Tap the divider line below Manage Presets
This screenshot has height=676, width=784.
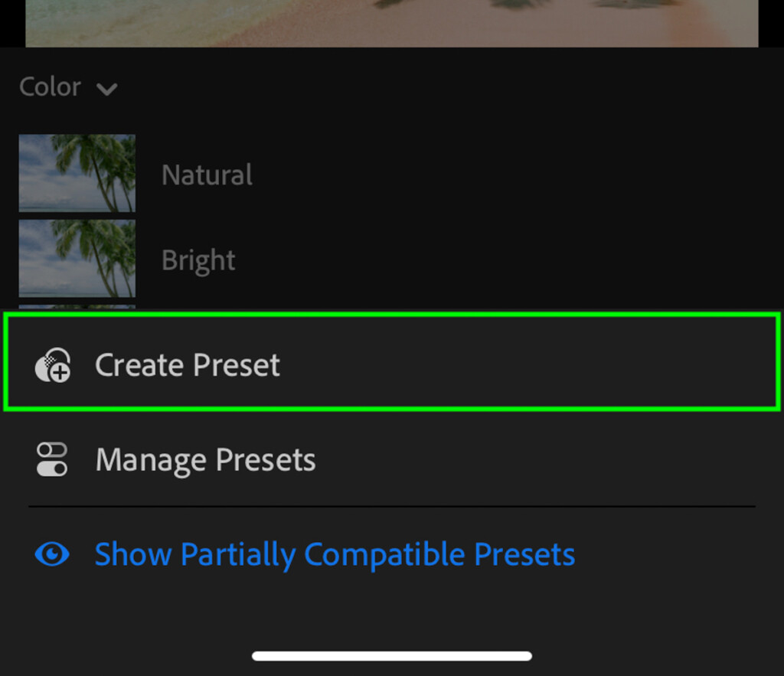click(x=392, y=507)
